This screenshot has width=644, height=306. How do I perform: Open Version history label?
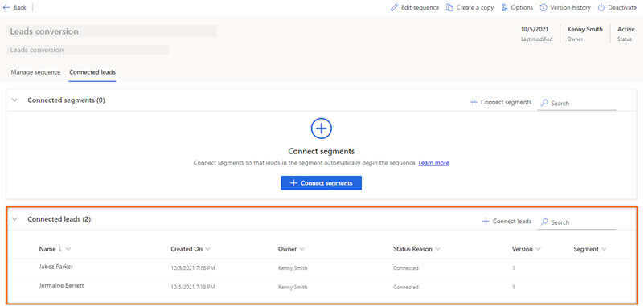[x=571, y=7]
